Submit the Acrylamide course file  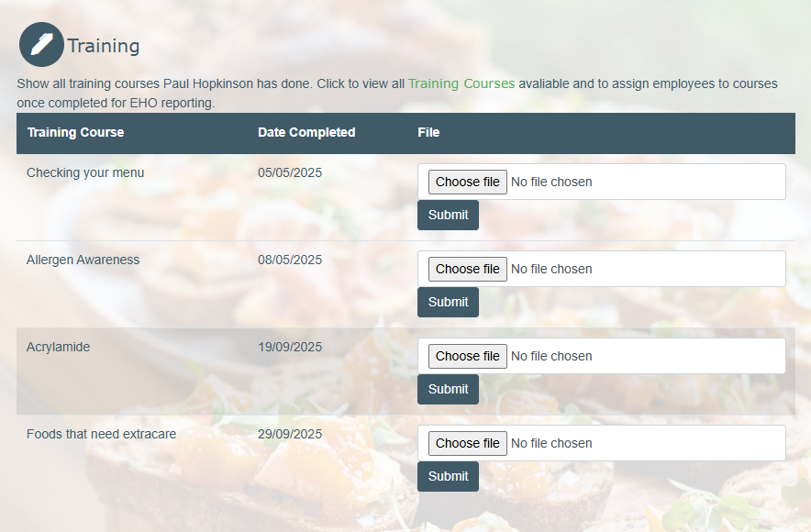tap(448, 389)
